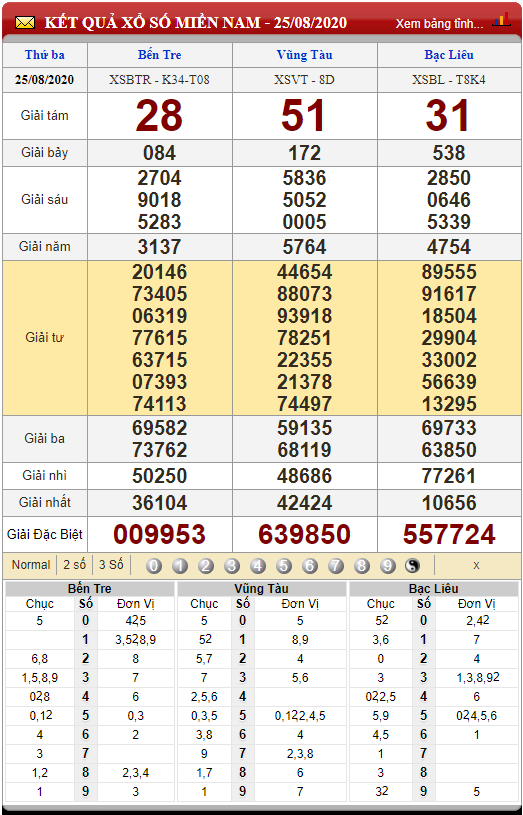Screen dimensions: 523x815
Task: Open the Xem bảng tính link
Action: [439, 23]
